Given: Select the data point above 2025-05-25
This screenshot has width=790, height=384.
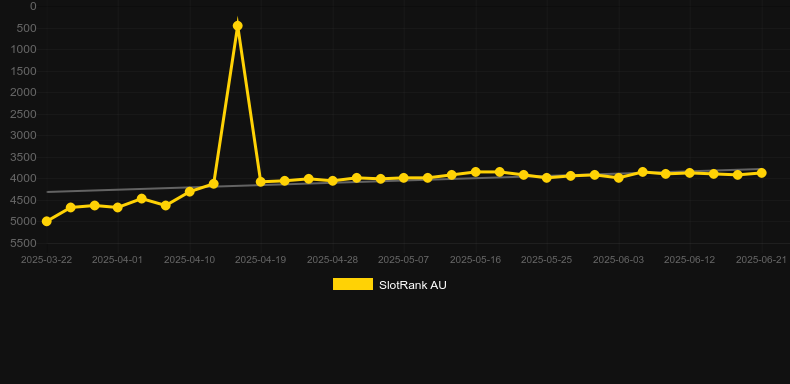Looking at the screenshot, I should pos(547,178).
